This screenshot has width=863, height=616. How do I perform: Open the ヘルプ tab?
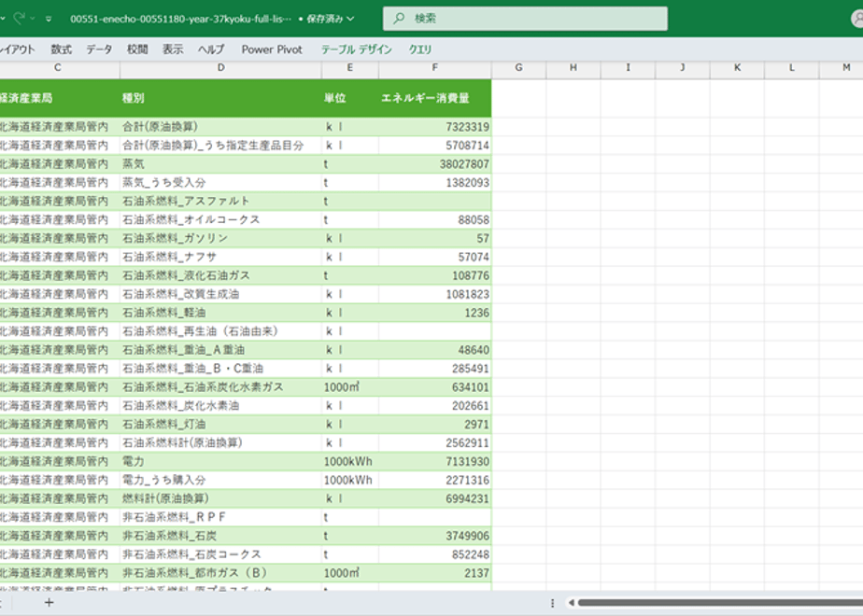coord(211,49)
